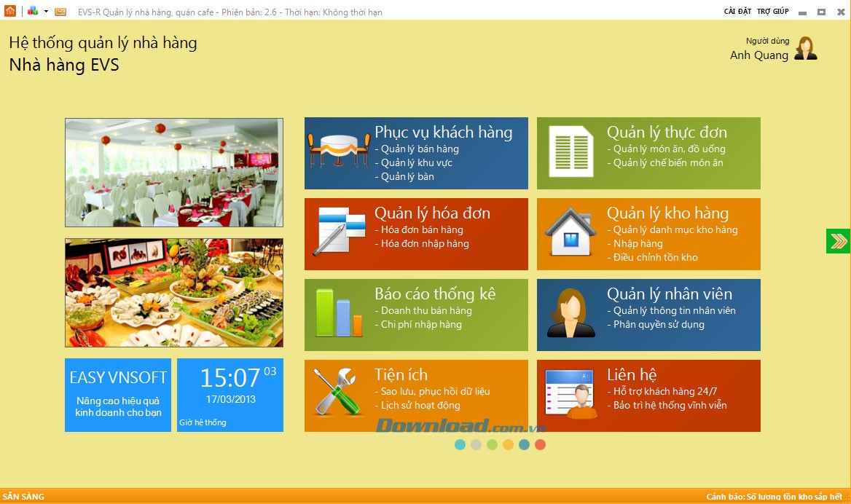Click the orange home icon in title bar
The width and height of the screenshot is (851, 504).
click(x=9, y=11)
